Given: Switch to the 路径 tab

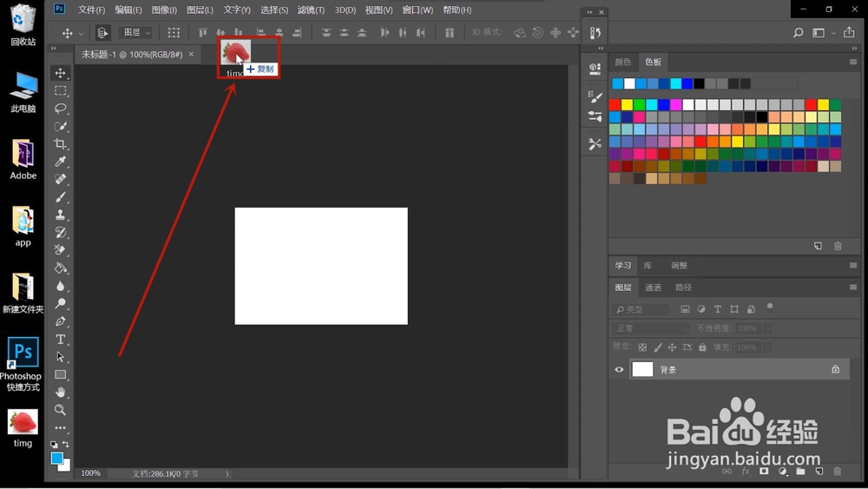Looking at the screenshot, I should [x=683, y=287].
